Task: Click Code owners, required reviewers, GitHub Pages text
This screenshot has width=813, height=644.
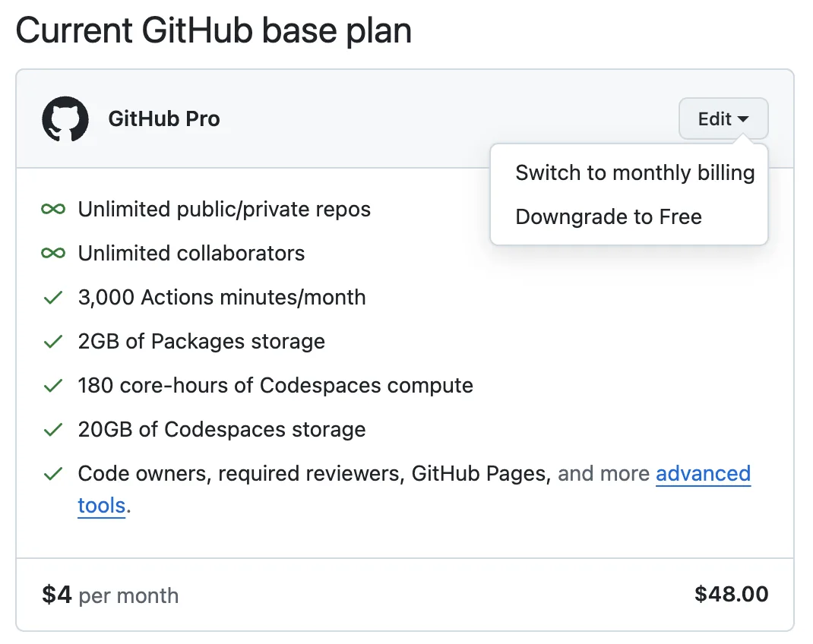Action: pyautogui.click(x=315, y=474)
